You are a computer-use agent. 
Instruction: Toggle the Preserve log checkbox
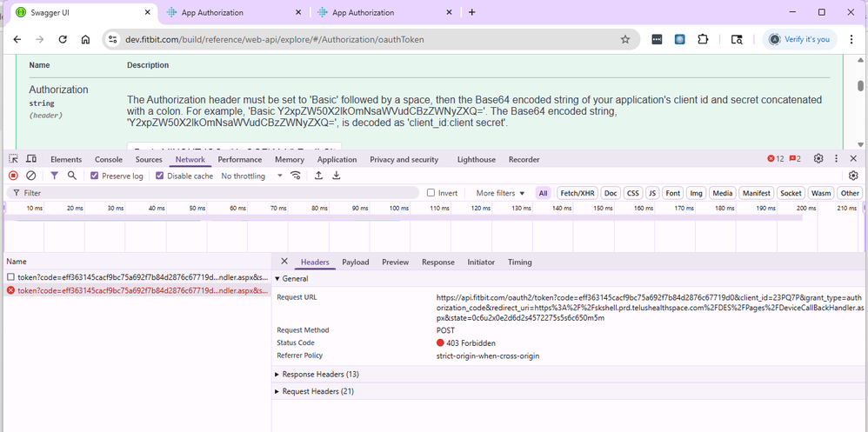[94, 176]
